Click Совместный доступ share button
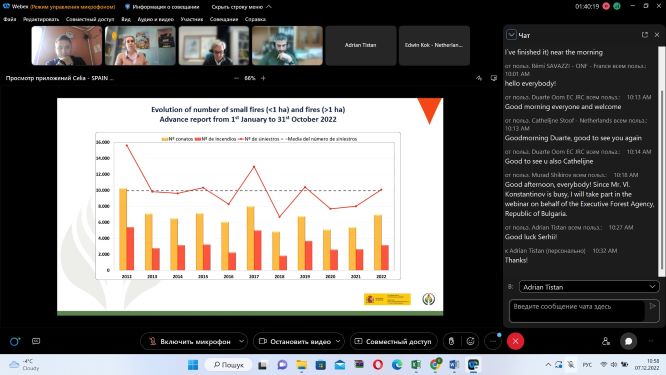This screenshot has height=375, width=666. (393, 341)
